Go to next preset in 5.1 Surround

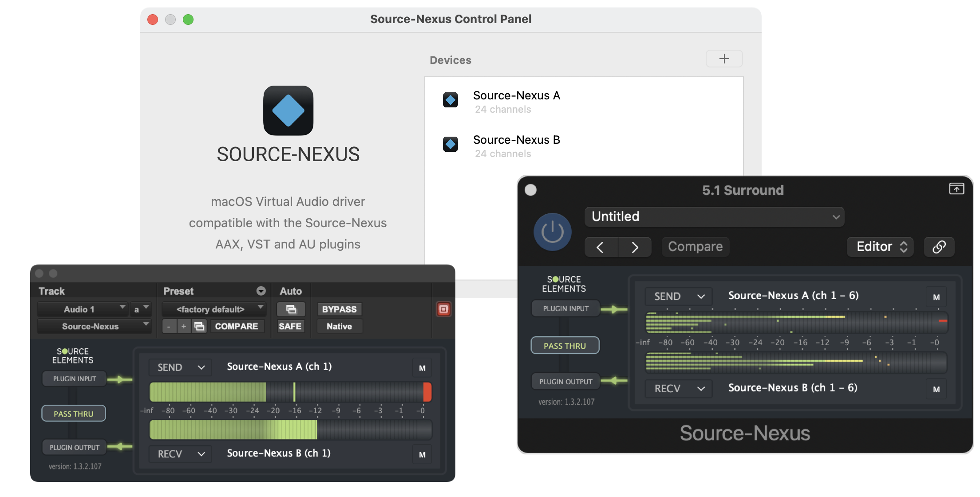(x=635, y=247)
